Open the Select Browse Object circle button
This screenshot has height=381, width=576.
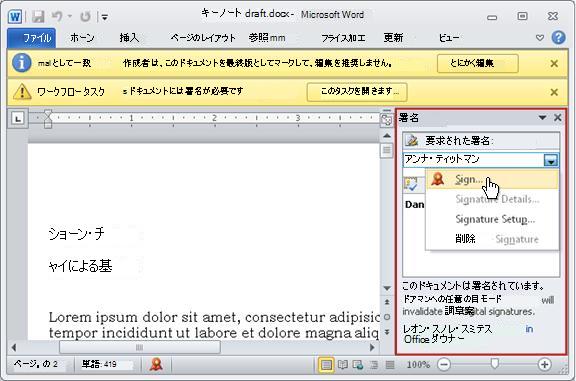(x=387, y=317)
